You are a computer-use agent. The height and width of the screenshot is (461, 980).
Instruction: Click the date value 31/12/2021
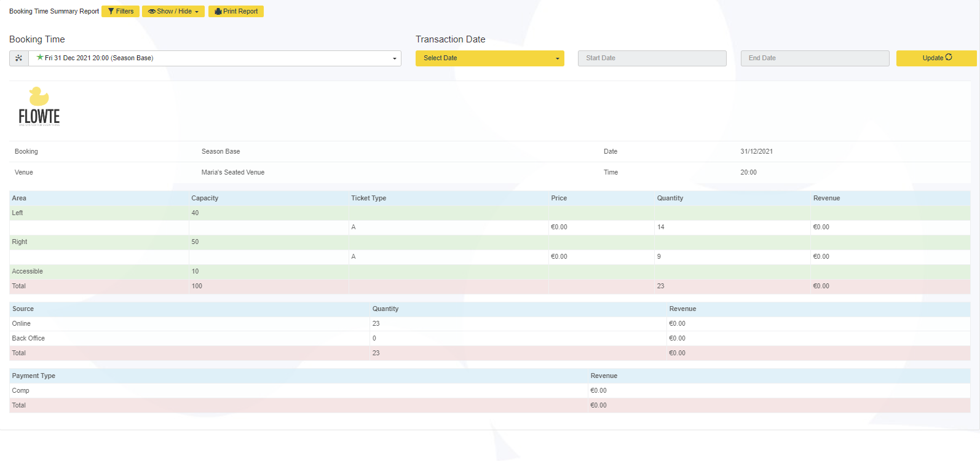coord(756,152)
